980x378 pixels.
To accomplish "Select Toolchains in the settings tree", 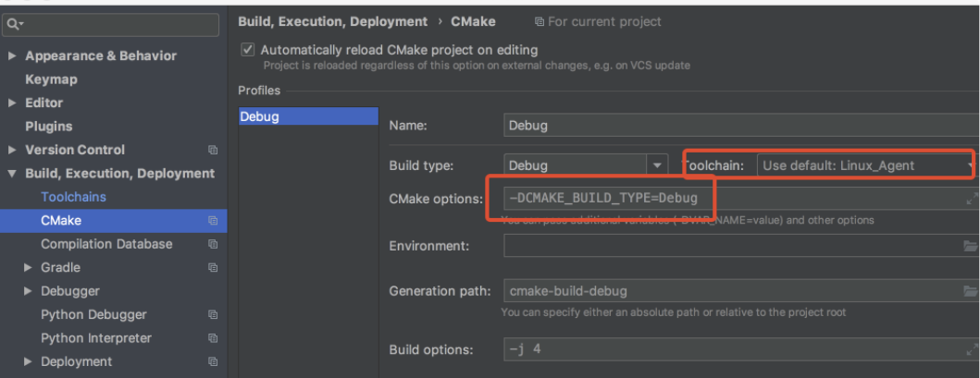I will [x=73, y=197].
